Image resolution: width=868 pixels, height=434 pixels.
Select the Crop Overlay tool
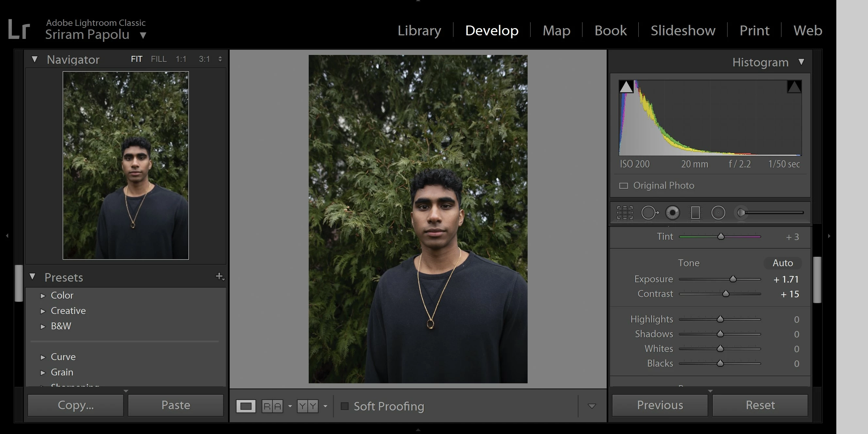pyautogui.click(x=625, y=213)
